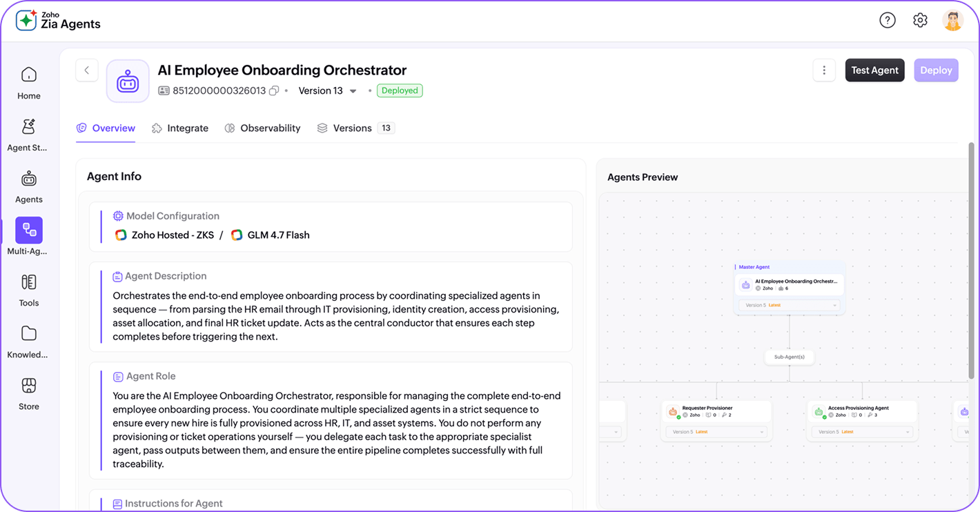Open Agents in the sidebar
980x512 pixels.
[x=29, y=187]
